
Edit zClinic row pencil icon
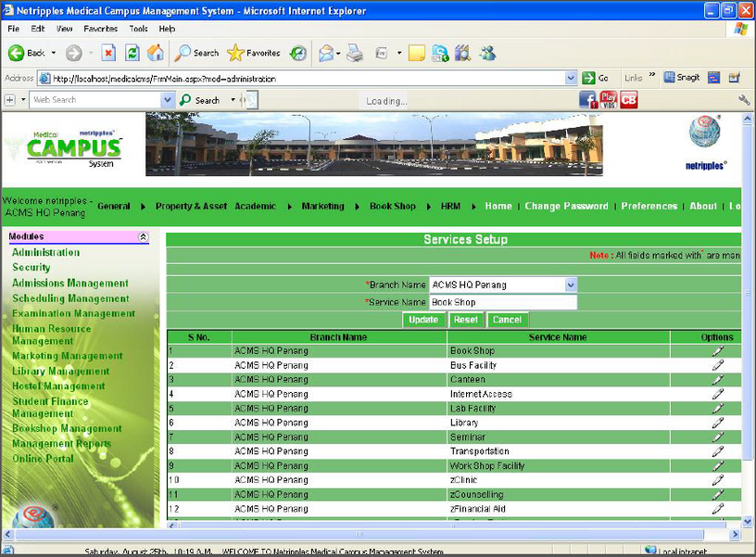click(x=717, y=480)
